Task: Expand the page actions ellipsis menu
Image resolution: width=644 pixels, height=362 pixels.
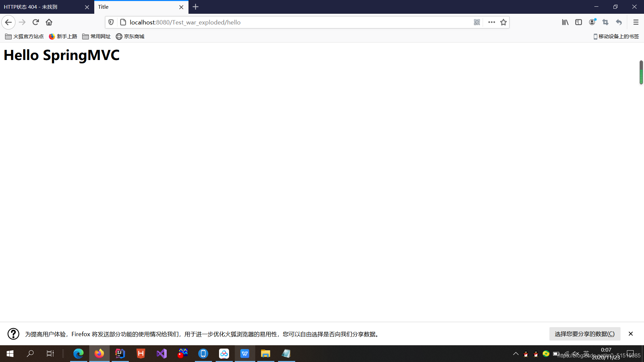Action: click(x=491, y=22)
